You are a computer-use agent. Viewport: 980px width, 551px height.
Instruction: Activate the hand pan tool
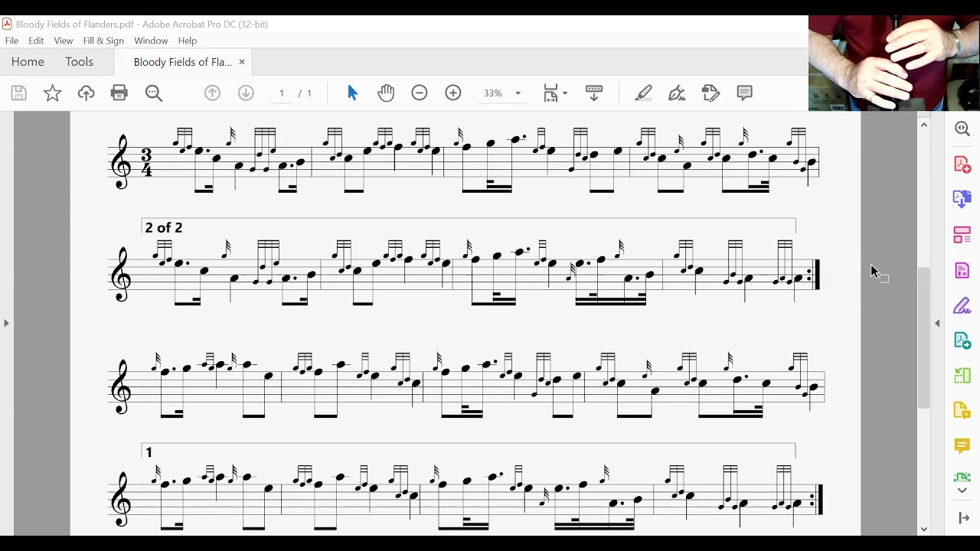click(386, 93)
